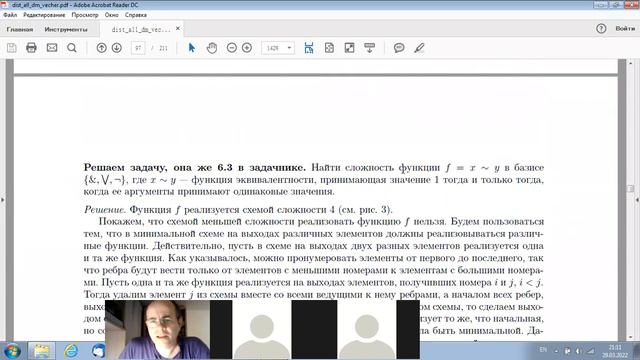The height and width of the screenshot is (360, 640).
Task: Switch to full screen mode icon
Action: (x=349, y=48)
